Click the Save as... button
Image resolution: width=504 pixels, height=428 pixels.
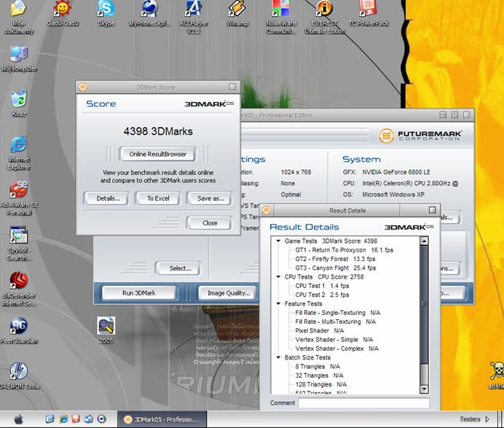[x=210, y=198]
